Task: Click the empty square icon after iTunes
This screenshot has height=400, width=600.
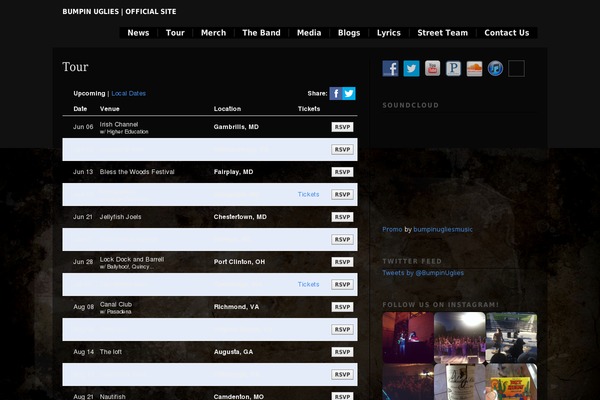Action: (516, 69)
